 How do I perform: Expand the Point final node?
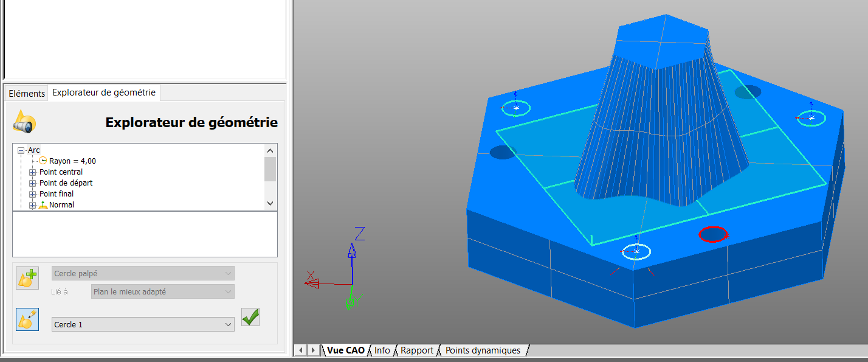click(x=33, y=194)
